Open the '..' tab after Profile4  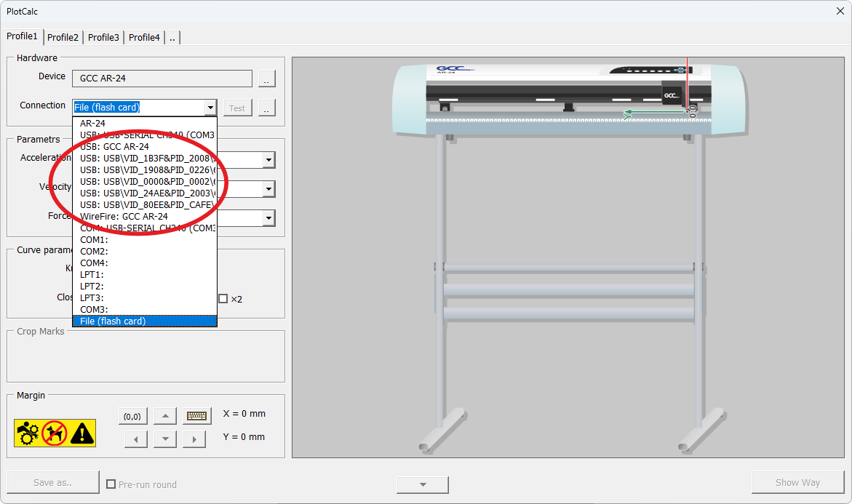coord(172,38)
